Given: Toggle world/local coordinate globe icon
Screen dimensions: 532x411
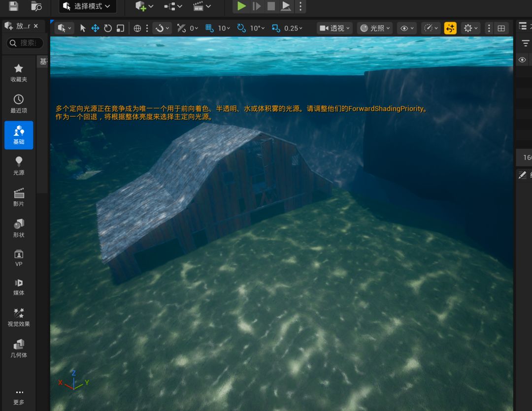Looking at the screenshot, I should pyautogui.click(x=137, y=28).
